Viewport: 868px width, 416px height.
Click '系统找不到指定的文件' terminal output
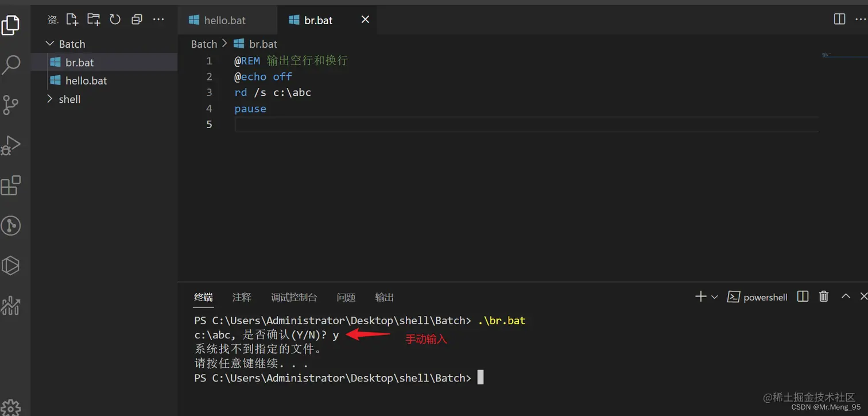click(x=258, y=349)
